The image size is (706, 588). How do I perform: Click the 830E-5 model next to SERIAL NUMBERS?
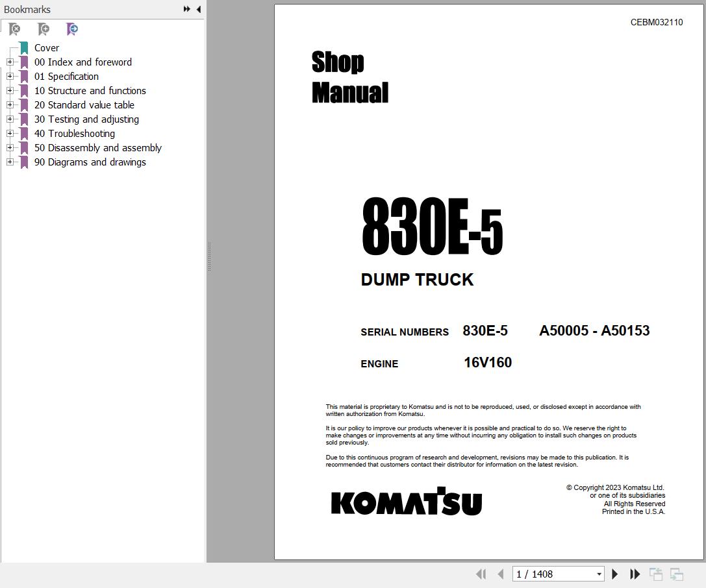(485, 330)
